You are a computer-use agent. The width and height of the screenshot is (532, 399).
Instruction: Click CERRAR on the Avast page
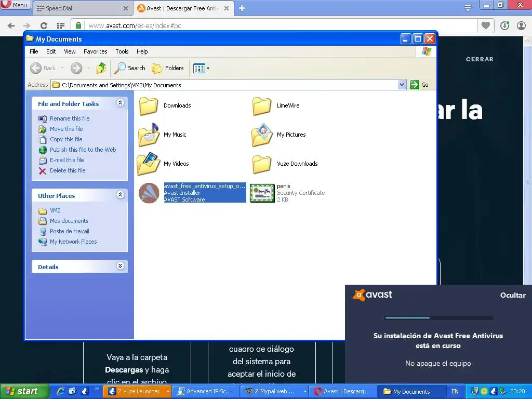pos(480,59)
